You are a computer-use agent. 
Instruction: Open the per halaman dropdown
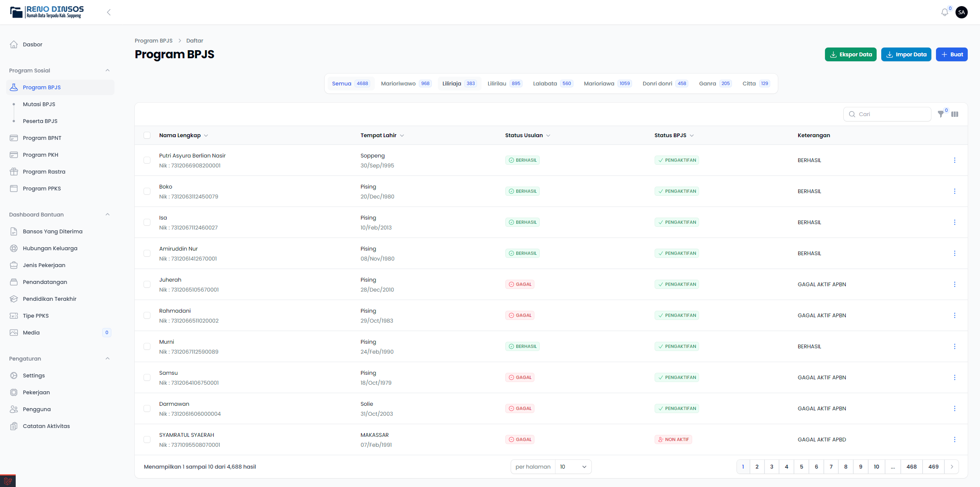(x=573, y=467)
